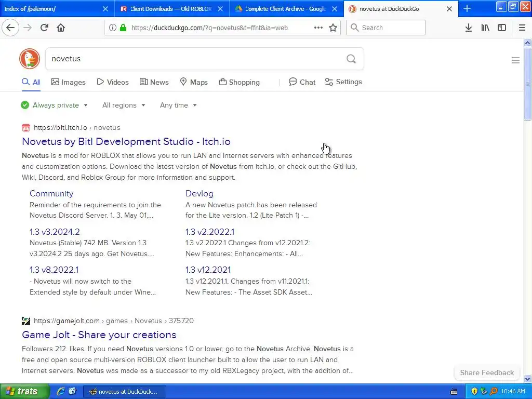The width and height of the screenshot is (532, 399).
Task: Open the '1.3 v3.2024.2' sublink
Action: pos(55,232)
